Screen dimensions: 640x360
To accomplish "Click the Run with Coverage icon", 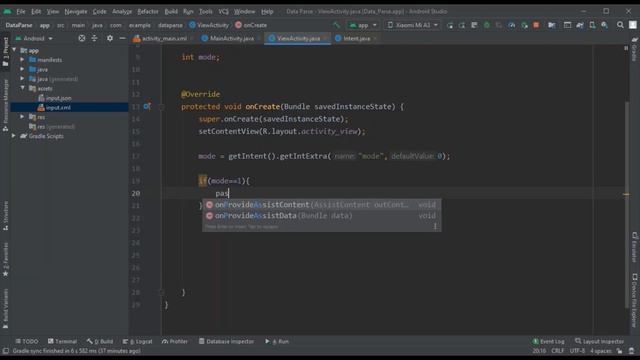I will pyautogui.click(x=499, y=25).
